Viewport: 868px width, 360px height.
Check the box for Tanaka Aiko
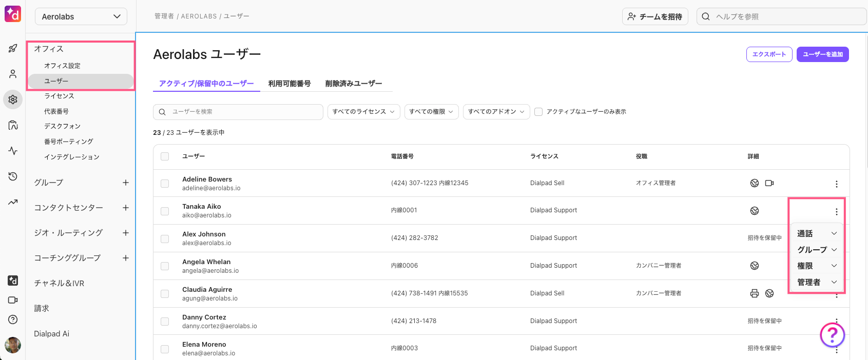(x=165, y=211)
